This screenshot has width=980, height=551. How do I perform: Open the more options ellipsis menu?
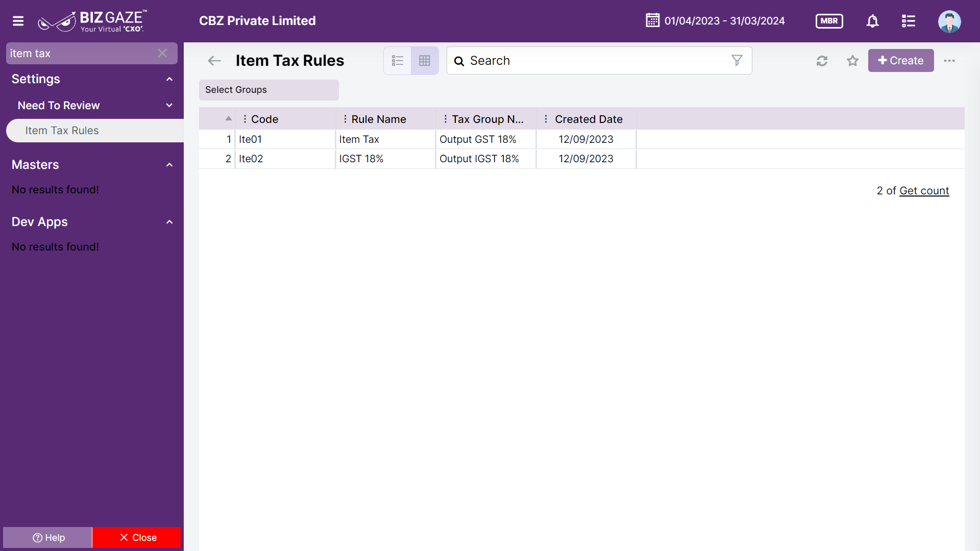949,61
